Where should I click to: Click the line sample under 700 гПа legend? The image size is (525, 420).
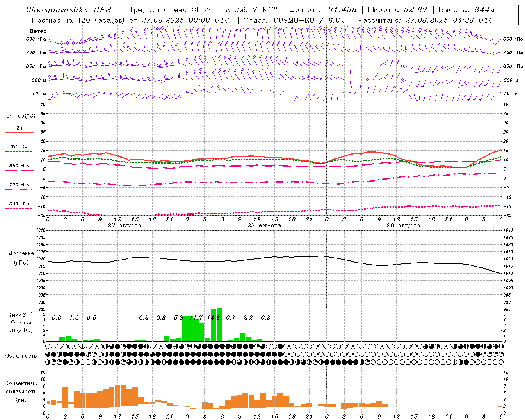(x=18, y=189)
